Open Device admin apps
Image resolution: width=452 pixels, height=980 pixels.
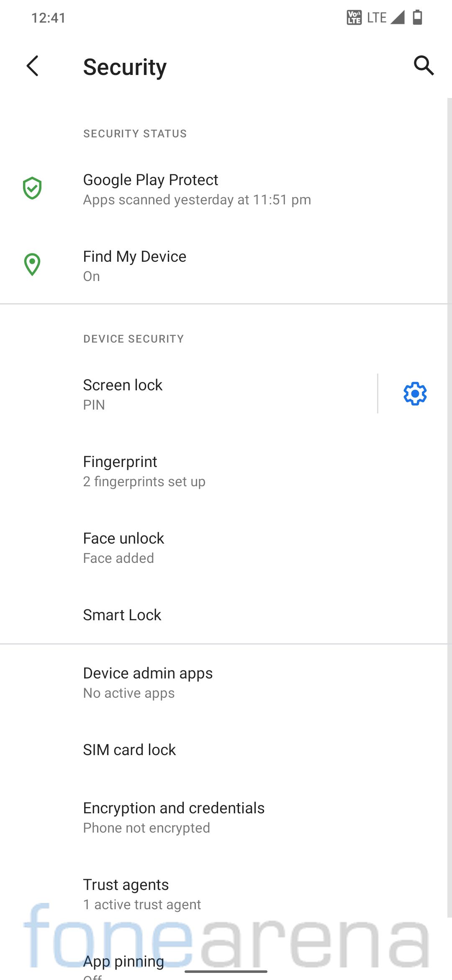click(148, 682)
